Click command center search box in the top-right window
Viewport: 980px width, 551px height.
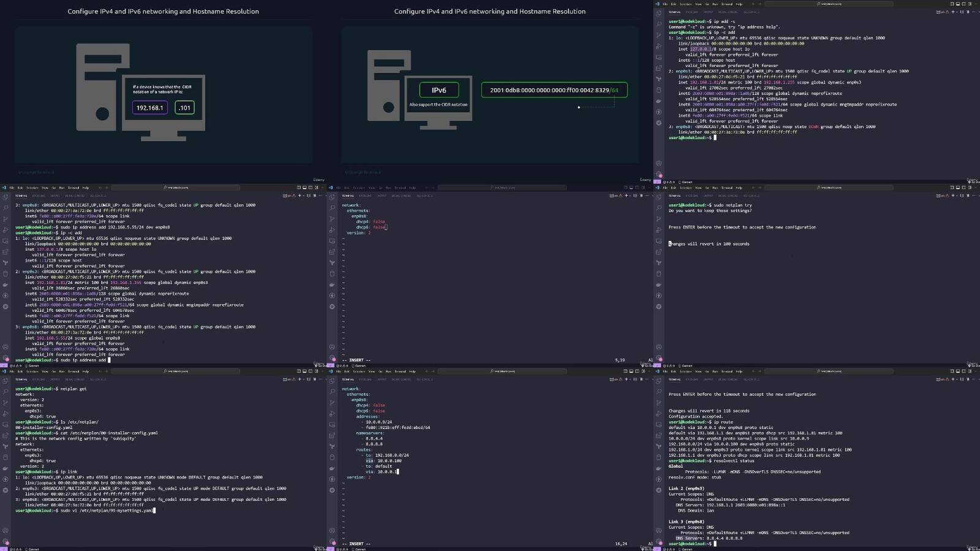pyautogui.click(x=830, y=4)
